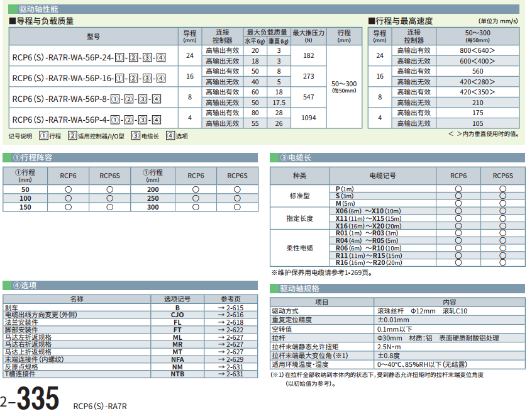This screenshot has height=416, width=532.
Task: Click the option name 脚部安装件
Action: click(21, 330)
